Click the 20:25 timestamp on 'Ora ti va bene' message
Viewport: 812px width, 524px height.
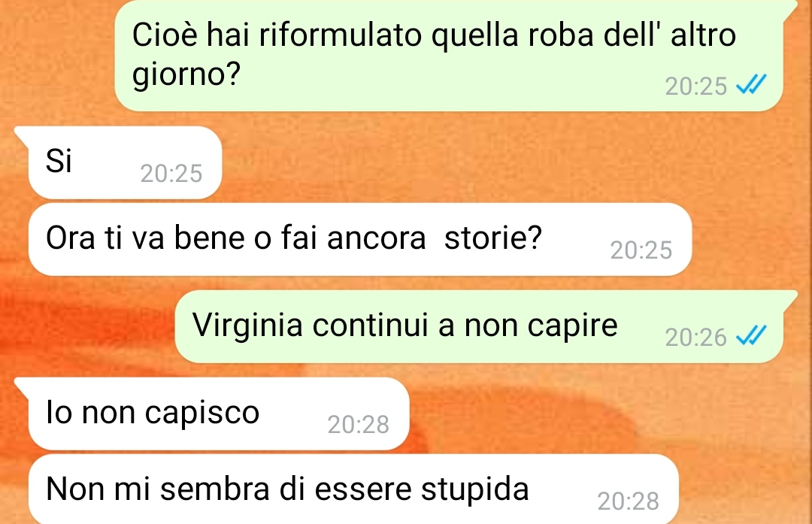(641, 250)
